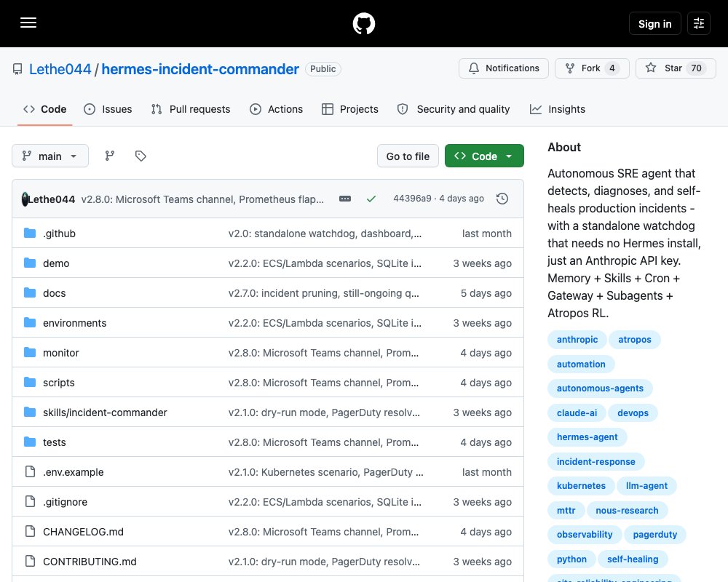Click the .github folder icon
Screen dimensions: 728x582
click(x=30, y=233)
